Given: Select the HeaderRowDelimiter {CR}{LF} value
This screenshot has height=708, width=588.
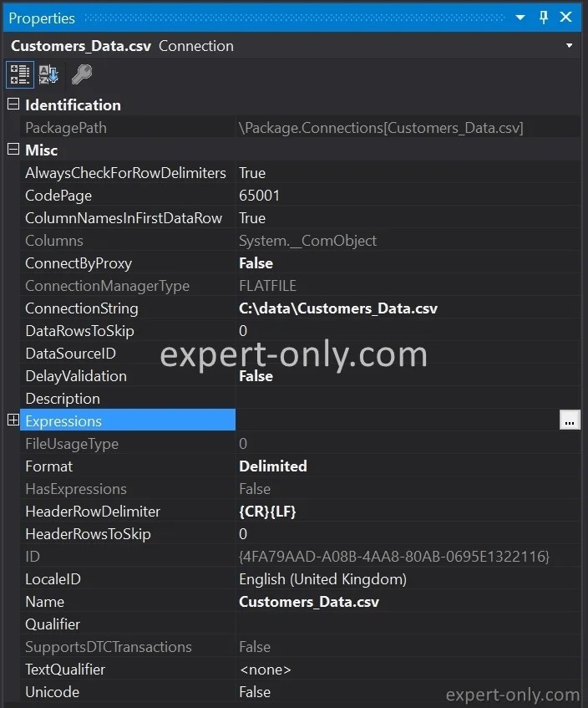Looking at the screenshot, I should click(x=267, y=512).
